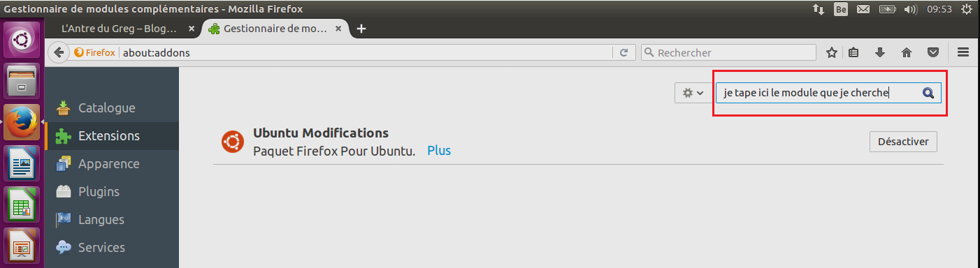
Task: Open the Services category
Action: coord(101,248)
